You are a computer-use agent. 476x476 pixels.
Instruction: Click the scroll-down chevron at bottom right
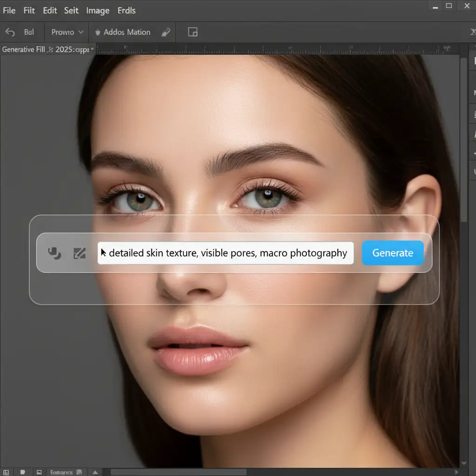click(463, 463)
